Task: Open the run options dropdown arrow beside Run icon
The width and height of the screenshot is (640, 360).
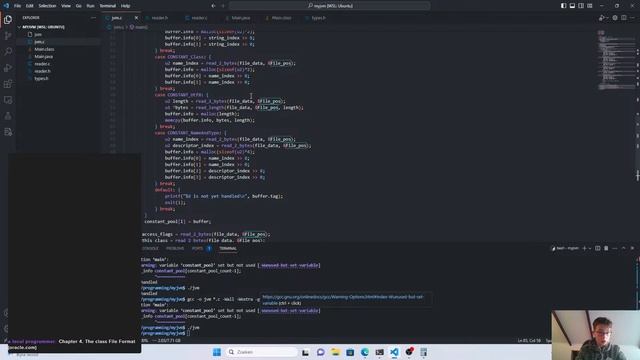Action: [607, 18]
